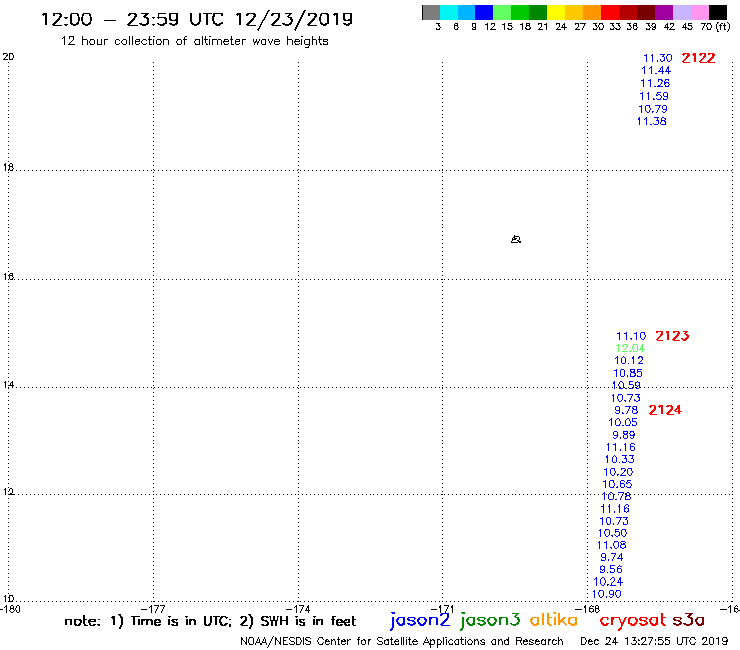Pick the purple swatch in color scale
740x650 pixels.
[x=664, y=12]
